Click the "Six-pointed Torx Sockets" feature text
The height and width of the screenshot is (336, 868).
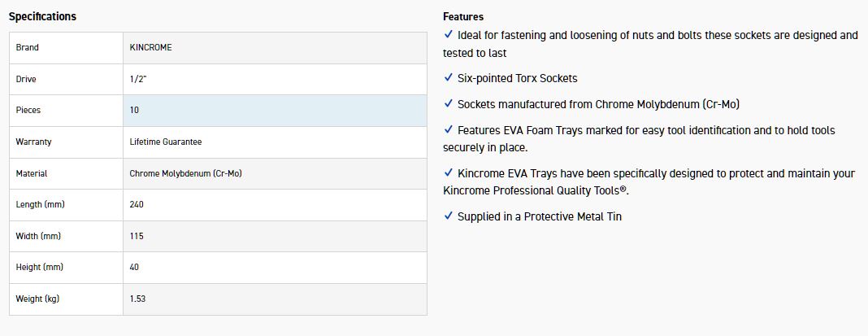[x=518, y=78]
